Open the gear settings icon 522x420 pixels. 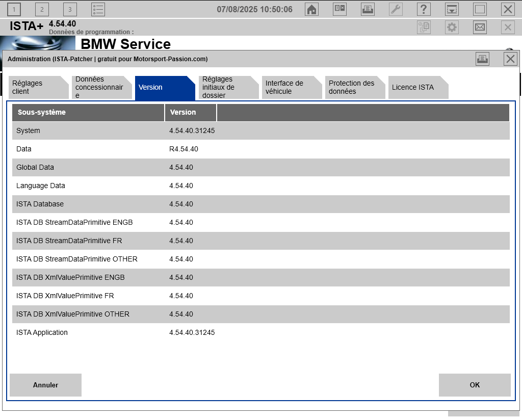452,28
